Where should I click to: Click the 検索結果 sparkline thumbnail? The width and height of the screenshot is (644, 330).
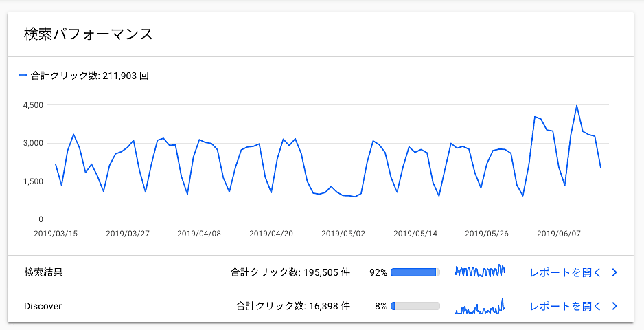pos(480,272)
